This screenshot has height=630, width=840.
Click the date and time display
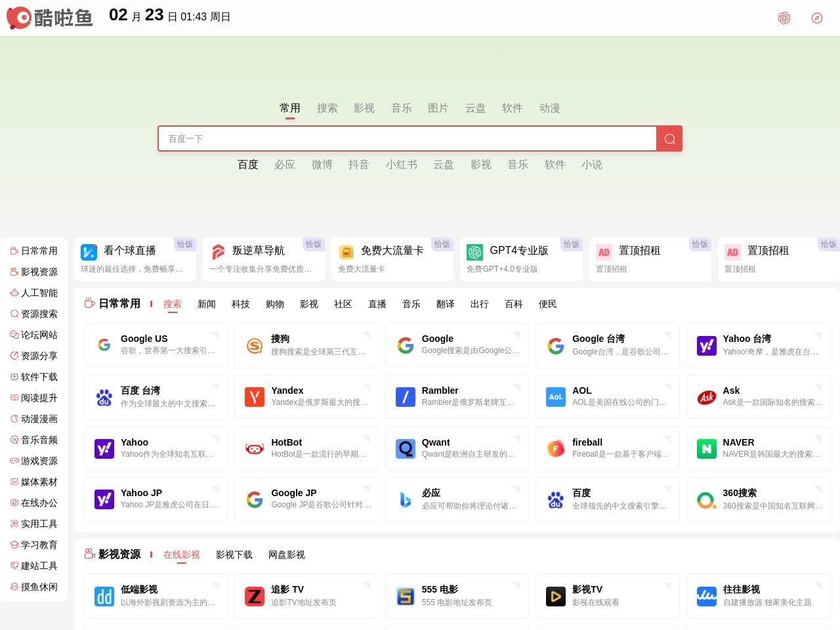point(170,16)
